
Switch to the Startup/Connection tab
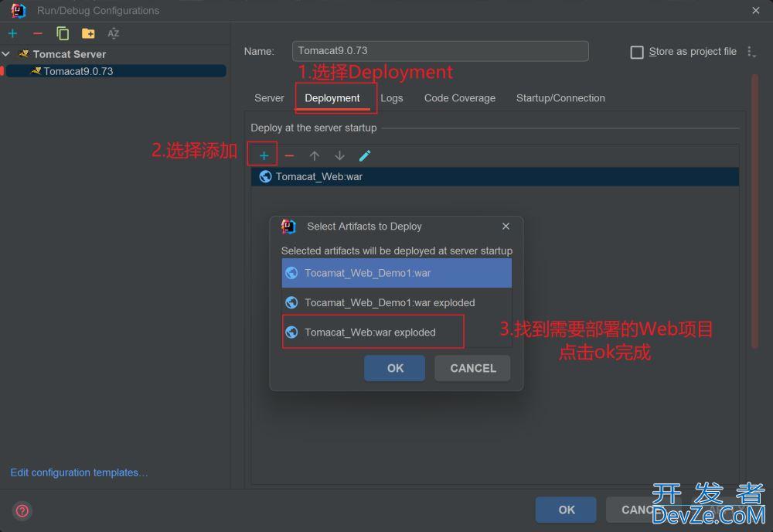(560, 98)
